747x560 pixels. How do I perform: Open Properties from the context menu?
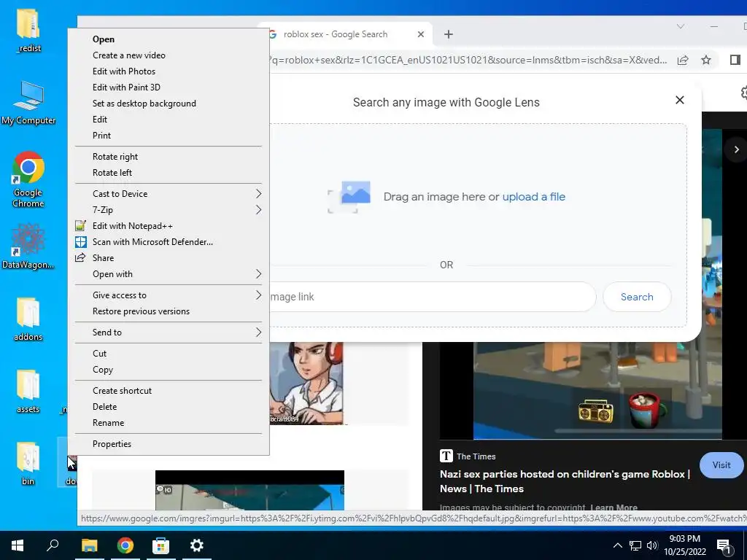tap(169, 444)
